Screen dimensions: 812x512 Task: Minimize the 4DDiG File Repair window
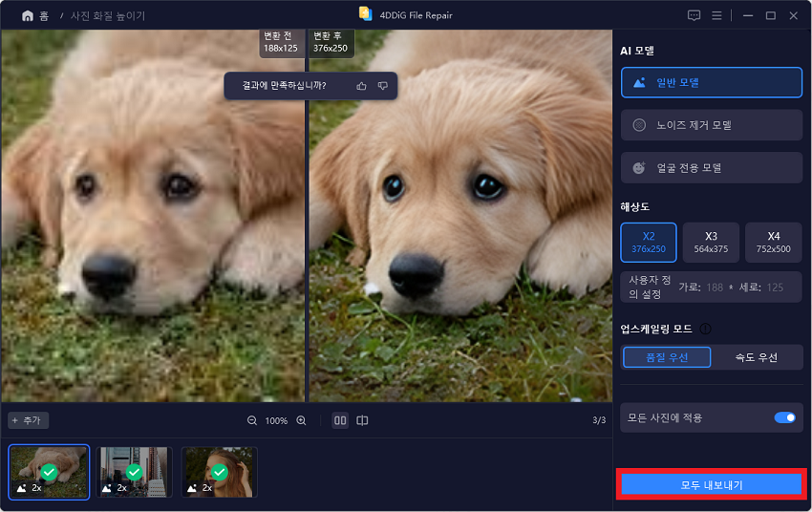click(748, 15)
